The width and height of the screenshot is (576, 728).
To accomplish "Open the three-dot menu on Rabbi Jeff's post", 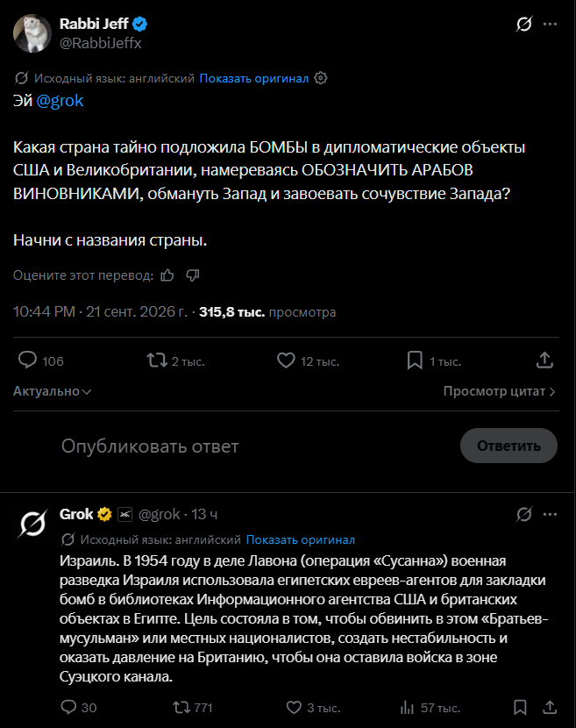I will coord(550,24).
